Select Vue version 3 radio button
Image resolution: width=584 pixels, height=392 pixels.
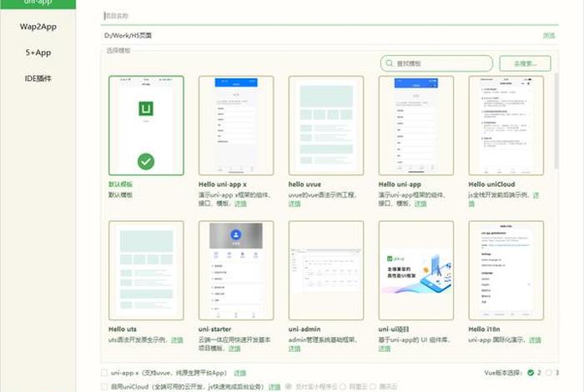point(549,373)
